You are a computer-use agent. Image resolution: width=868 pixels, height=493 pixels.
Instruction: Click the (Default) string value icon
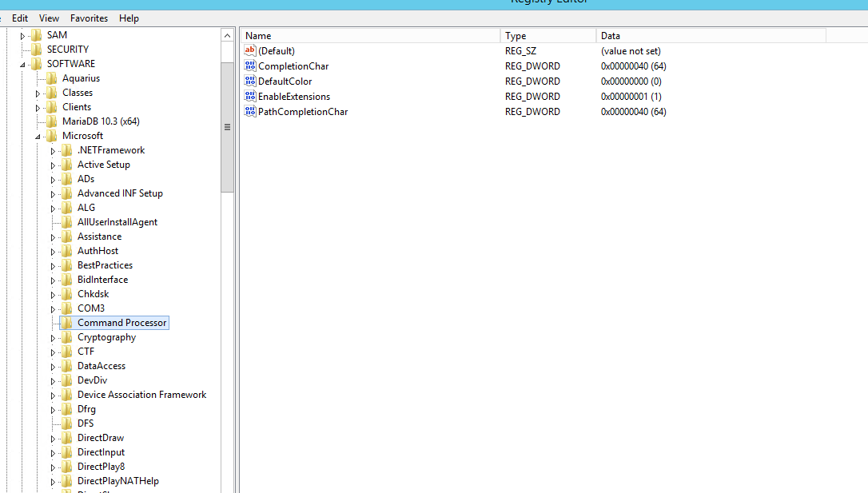[x=250, y=51]
